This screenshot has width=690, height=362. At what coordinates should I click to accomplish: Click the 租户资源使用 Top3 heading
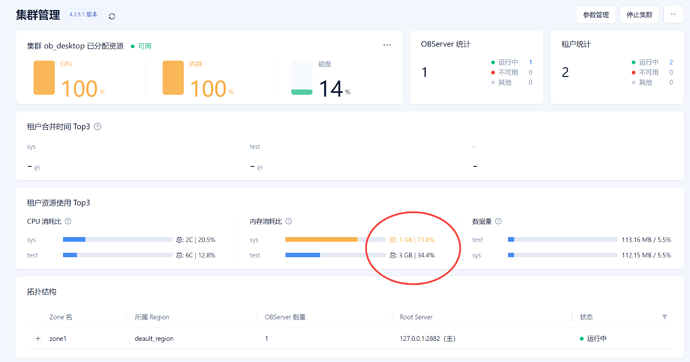tap(59, 203)
